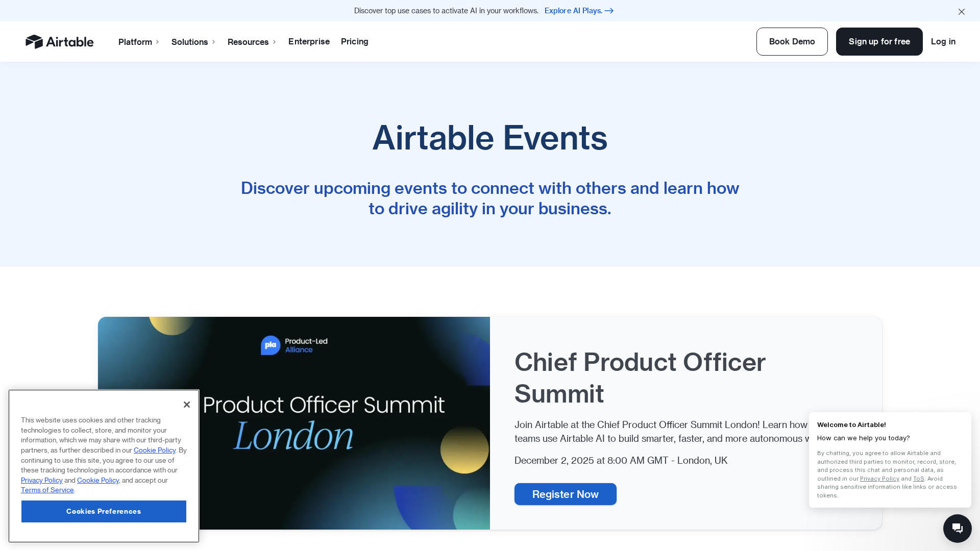Image resolution: width=980 pixels, height=551 pixels.
Task: Go to the Pricing page
Action: (x=354, y=41)
